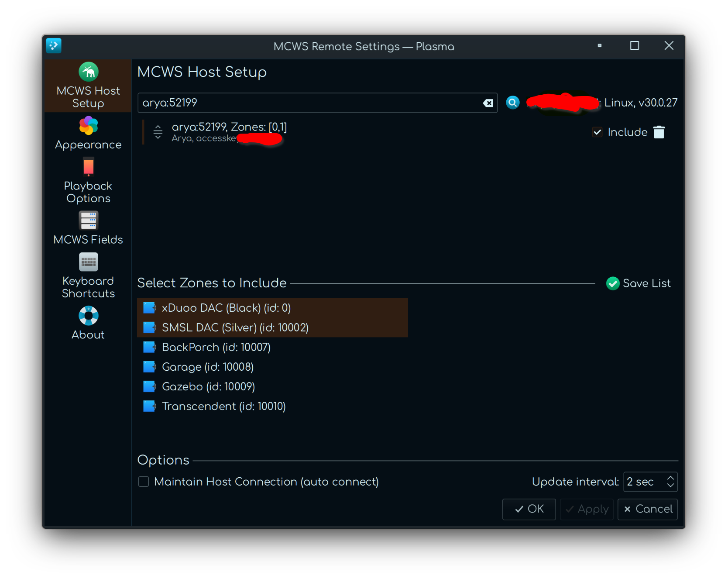Viewport: 728px width, 579px height.
Task: Close the MCWS Remote Settings window
Action: point(669,45)
